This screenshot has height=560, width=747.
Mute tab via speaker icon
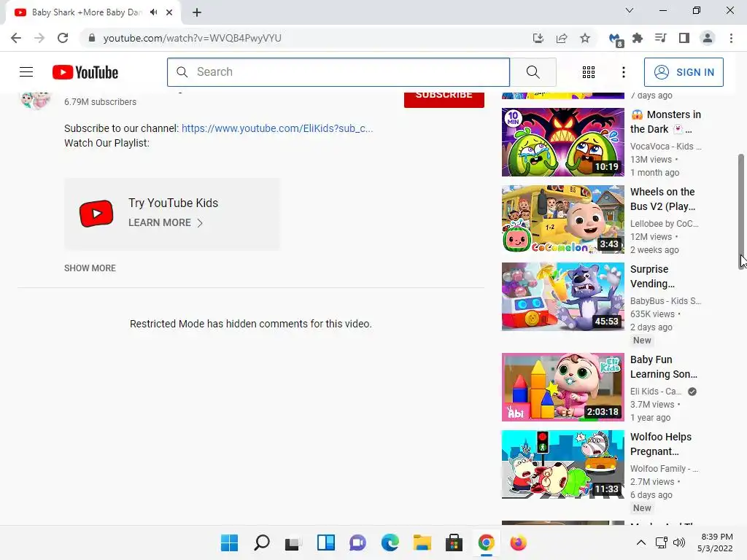(x=153, y=12)
